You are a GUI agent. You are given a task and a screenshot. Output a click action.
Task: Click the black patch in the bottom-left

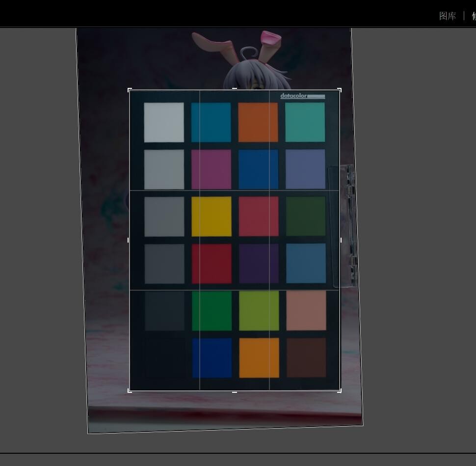[x=165, y=357]
